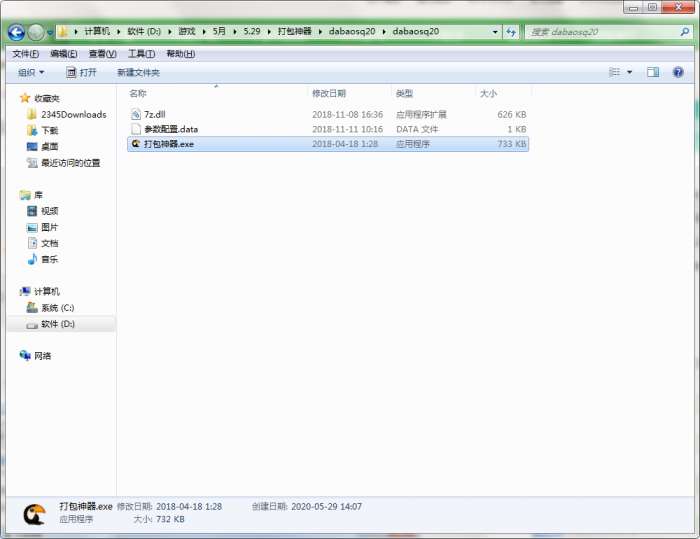The height and width of the screenshot is (539, 700).
Task: Click modified date 2018-11-08 16:36
Action: [x=347, y=114]
